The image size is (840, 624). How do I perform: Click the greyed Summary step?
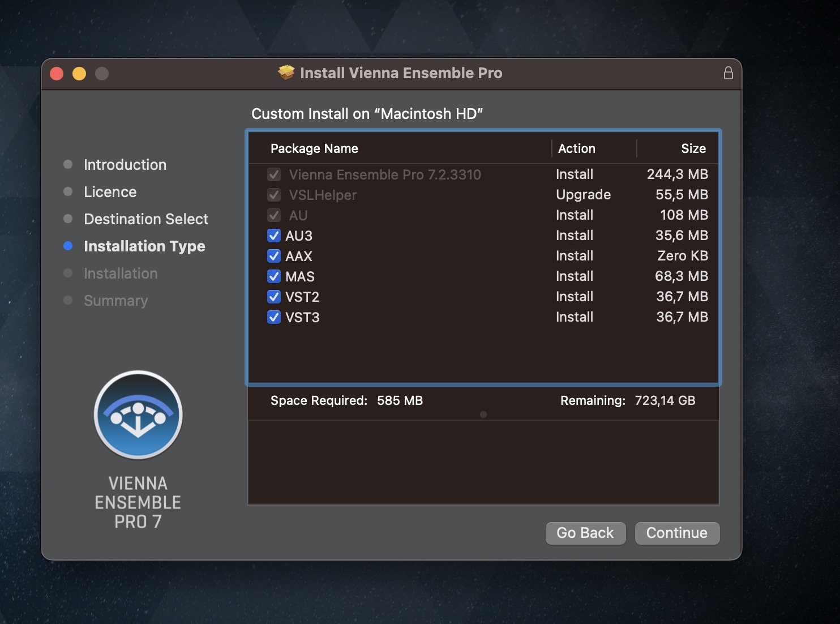[116, 301]
